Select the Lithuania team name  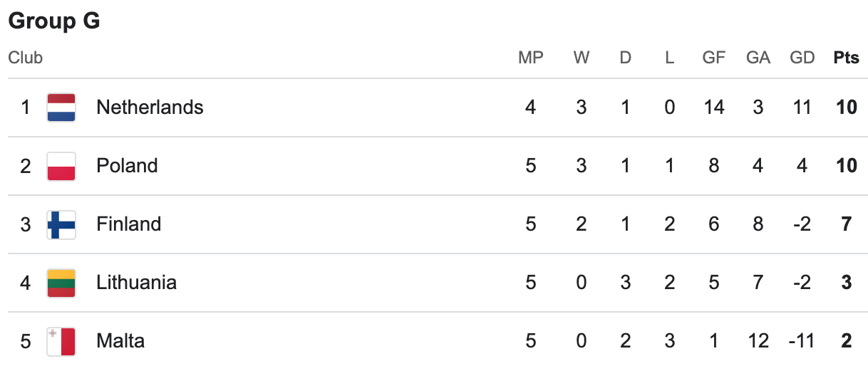(x=136, y=283)
